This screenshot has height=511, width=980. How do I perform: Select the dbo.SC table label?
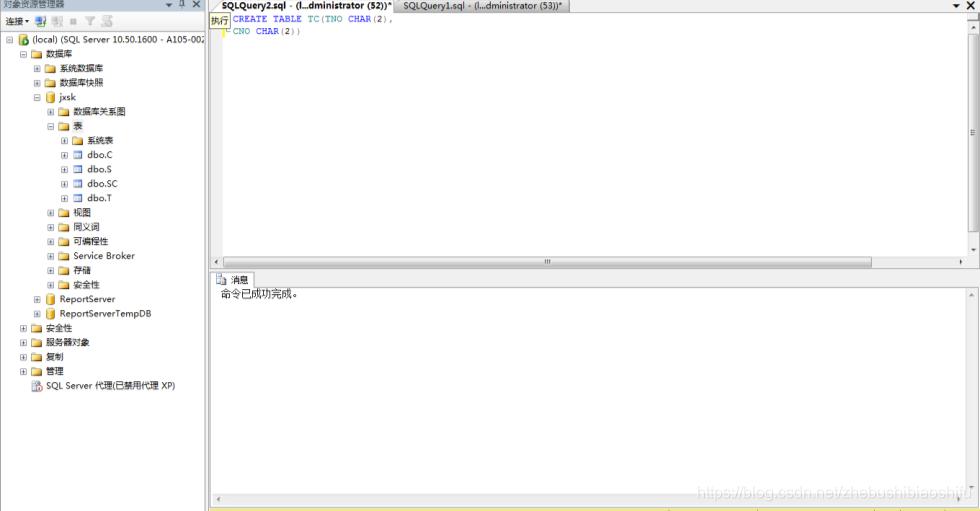[x=102, y=184]
